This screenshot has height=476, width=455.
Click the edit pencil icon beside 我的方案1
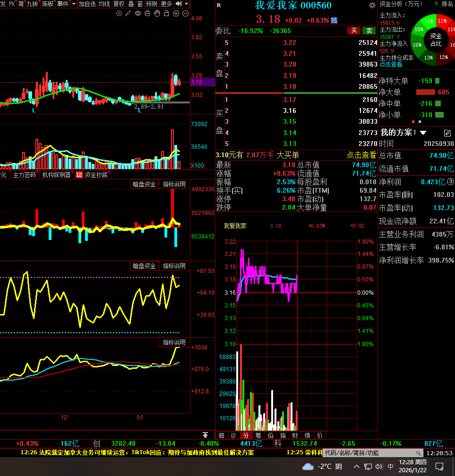click(x=447, y=133)
